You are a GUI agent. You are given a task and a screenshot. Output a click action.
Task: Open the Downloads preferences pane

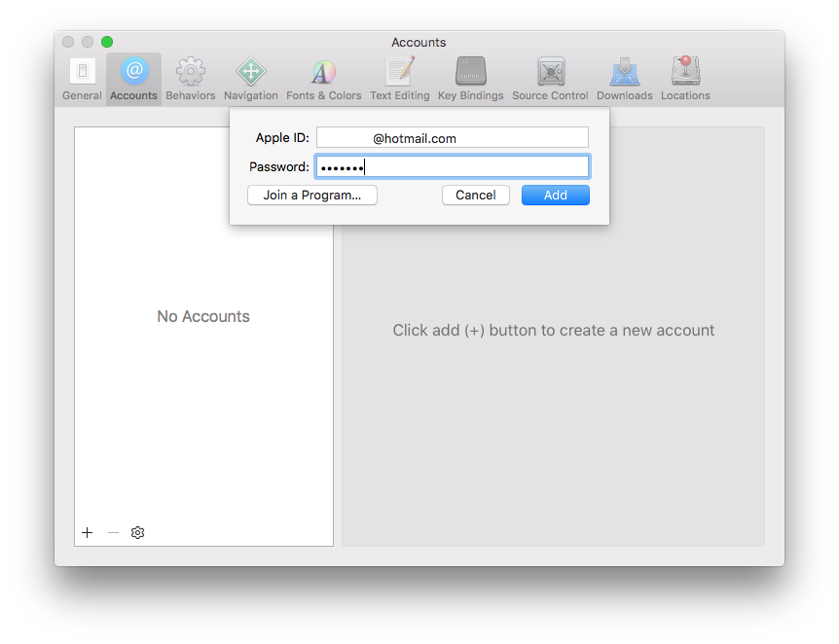click(625, 79)
